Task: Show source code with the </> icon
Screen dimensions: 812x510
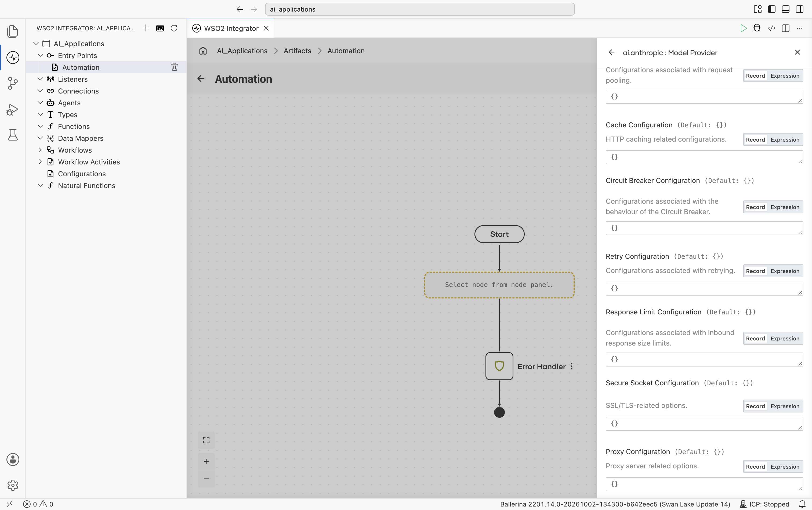Action: [x=771, y=28]
